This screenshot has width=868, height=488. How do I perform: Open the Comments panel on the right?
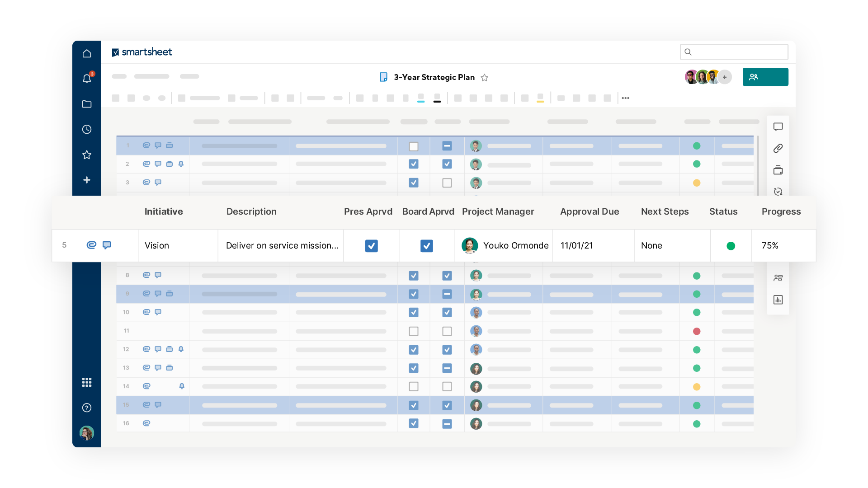pyautogui.click(x=778, y=127)
